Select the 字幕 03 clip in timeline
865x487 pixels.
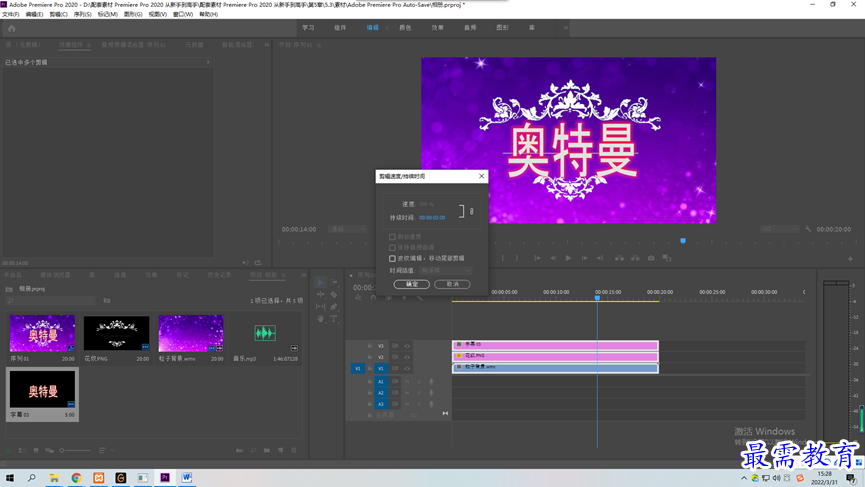pos(555,345)
